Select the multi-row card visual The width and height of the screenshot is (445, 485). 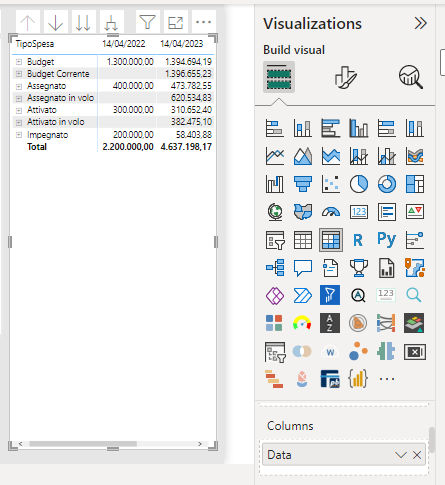(x=387, y=212)
